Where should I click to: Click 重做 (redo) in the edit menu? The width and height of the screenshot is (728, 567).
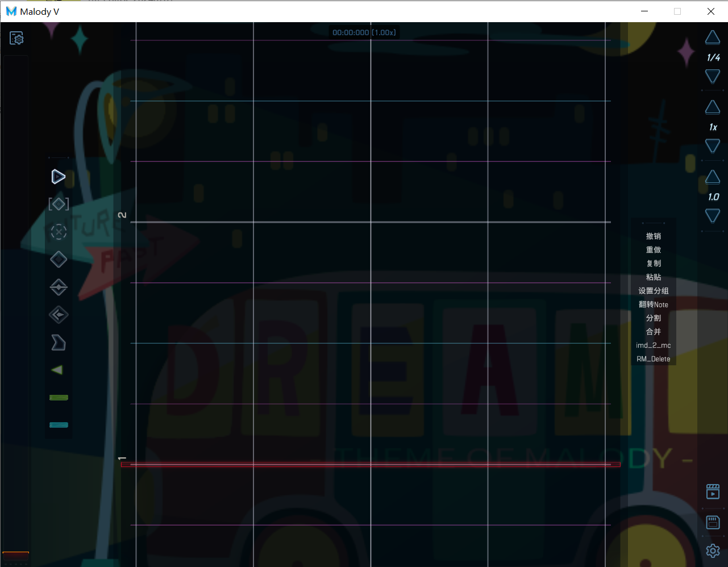click(x=654, y=249)
